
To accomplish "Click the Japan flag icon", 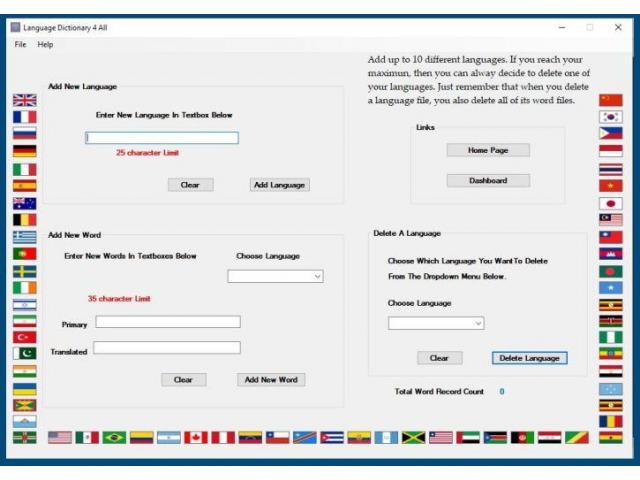I will coord(610,203).
